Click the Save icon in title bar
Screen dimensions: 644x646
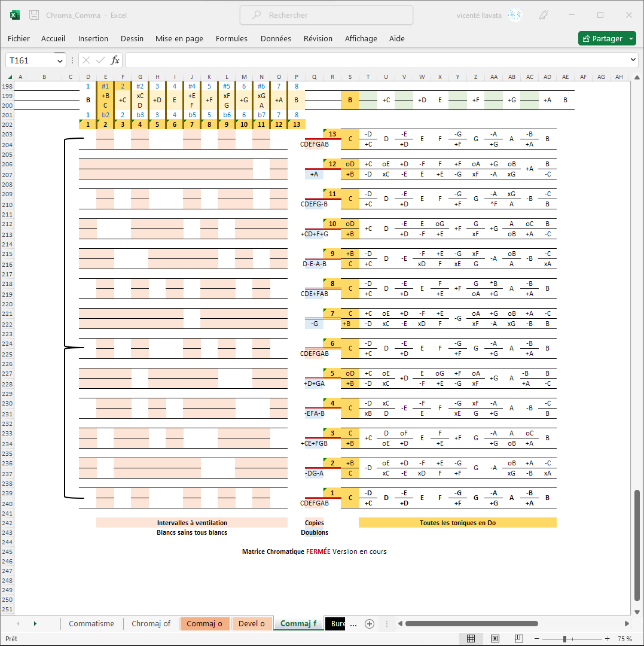coord(35,16)
